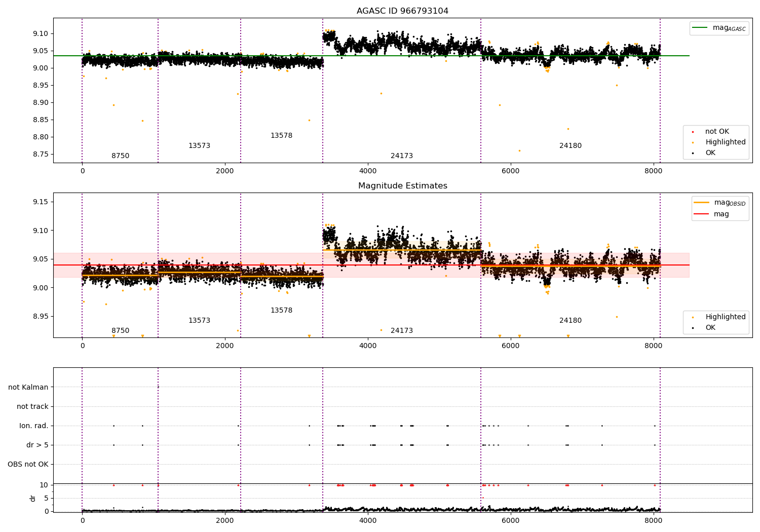Click x-tick '6000' under the middle plot
This screenshot has width=760, height=532.
click(x=511, y=346)
